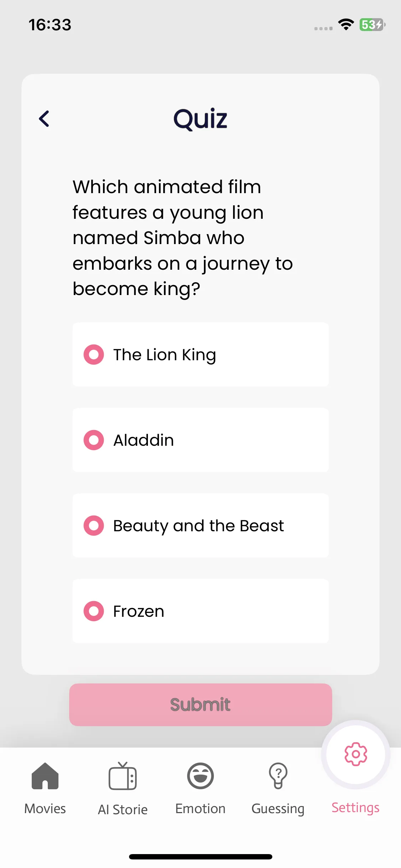The height and width of the screenshot is (868, 401).
Task: Submit the quiz answer
Action: point(201,705)
